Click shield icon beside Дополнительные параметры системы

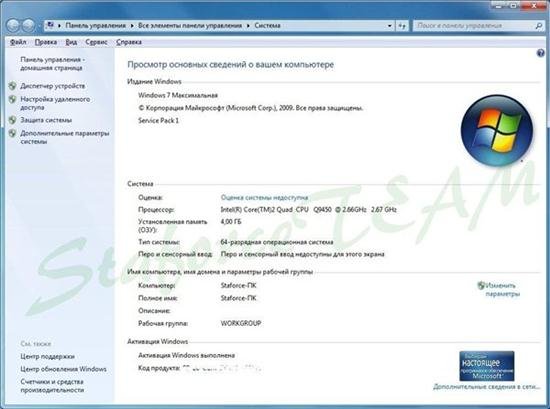[12, 133]
